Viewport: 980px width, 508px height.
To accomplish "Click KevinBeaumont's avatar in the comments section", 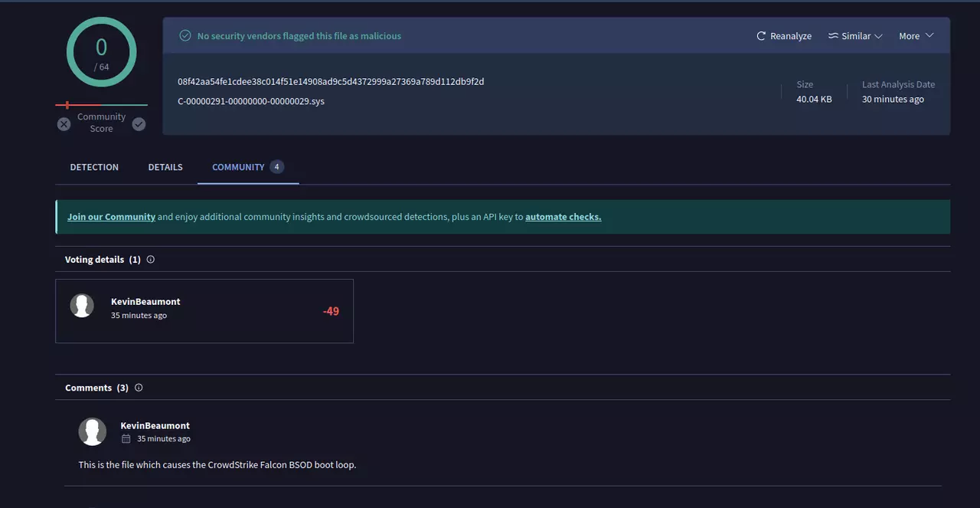I will pyautogui.click(x=93, y=431).
